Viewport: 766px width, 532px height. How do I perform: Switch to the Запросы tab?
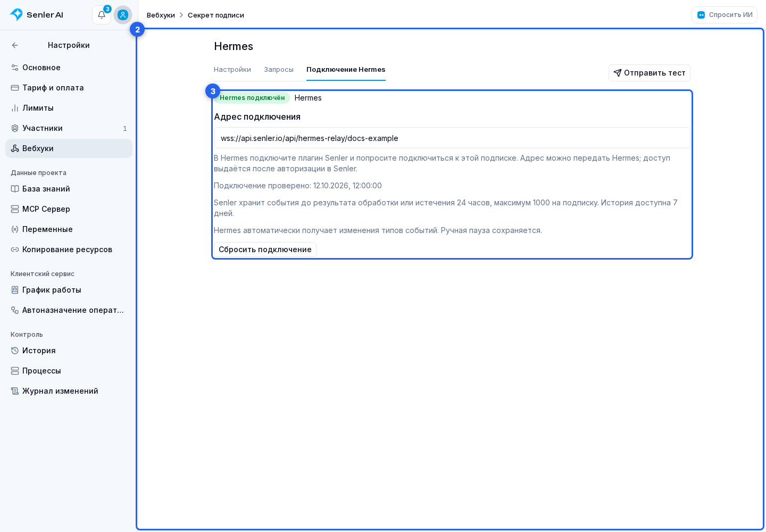coord(279,70)
